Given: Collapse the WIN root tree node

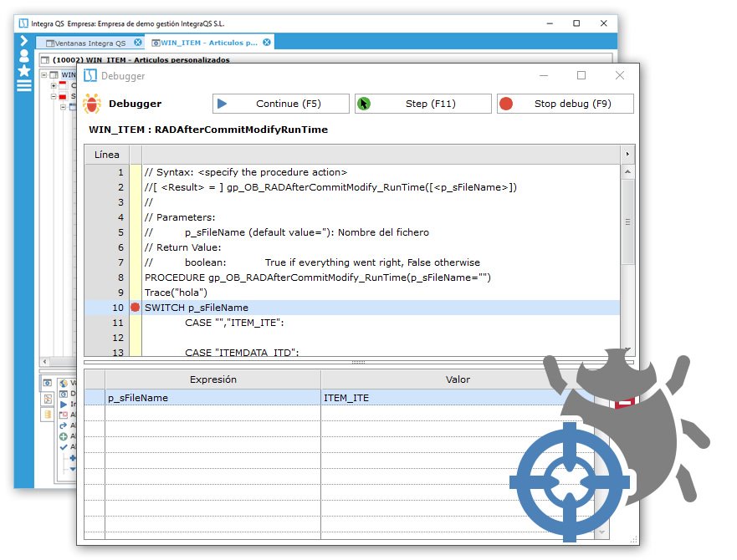Looking at the screenshot, I should point(44,74).
